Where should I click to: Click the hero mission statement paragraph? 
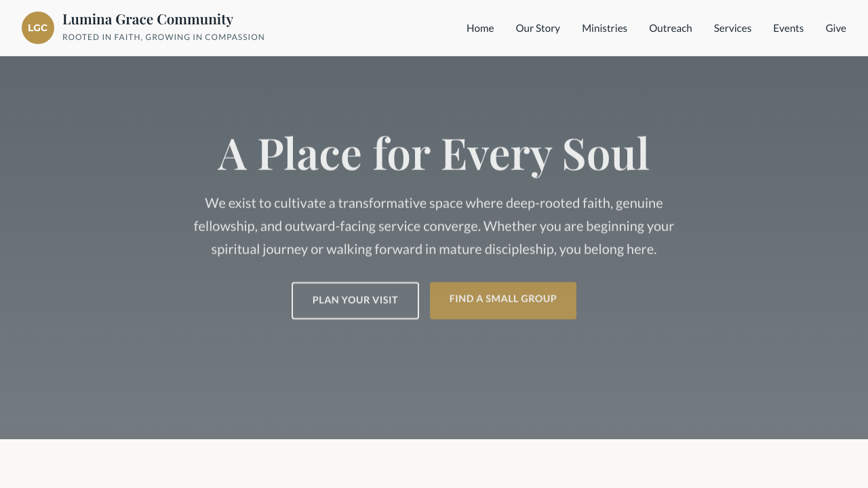[433, 226]
